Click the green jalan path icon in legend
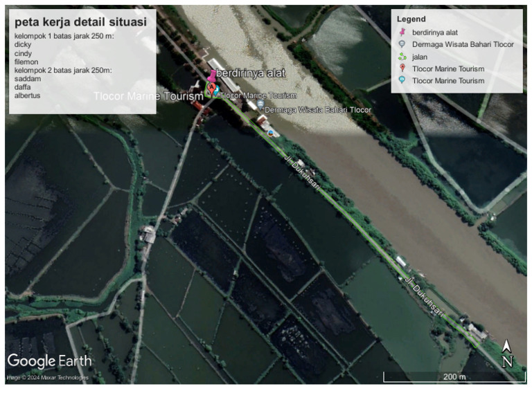Screen dimensions: 532x411 click(x=402, y=57)
